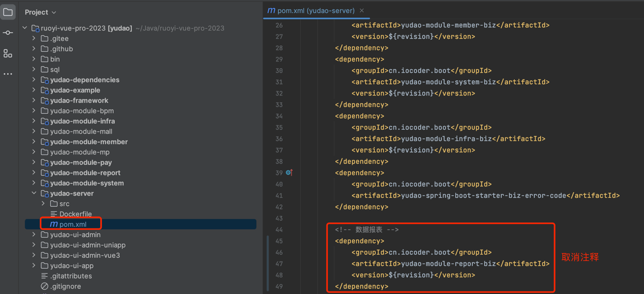
Task: Close the pom.xml editor tab
Action: point(362,10)
